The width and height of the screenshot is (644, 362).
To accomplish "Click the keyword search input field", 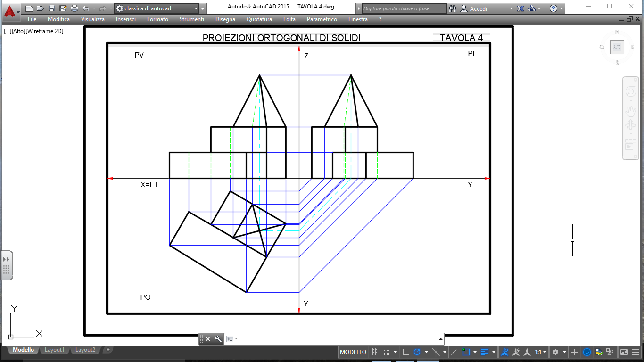I will pos(404,8).
